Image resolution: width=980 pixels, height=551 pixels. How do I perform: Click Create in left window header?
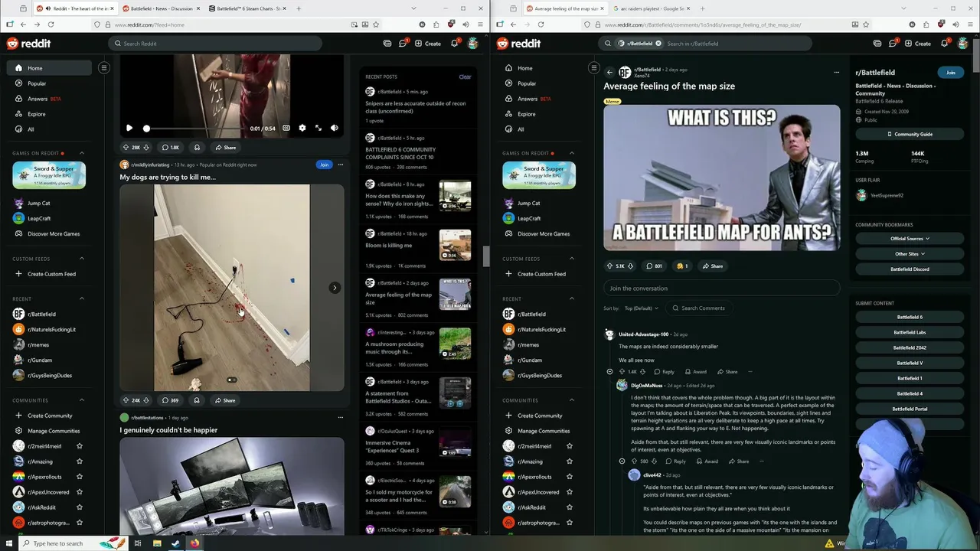click(x=428, y=44)
